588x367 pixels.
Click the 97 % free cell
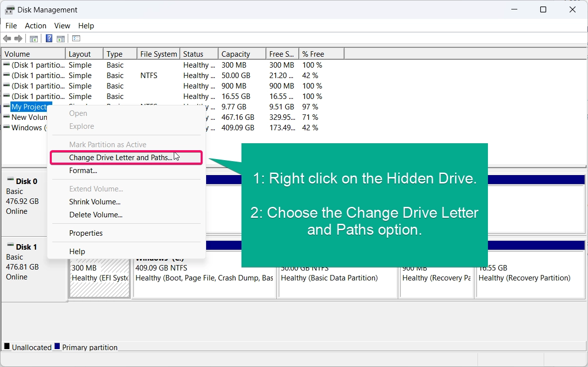(x=310, y=107)
